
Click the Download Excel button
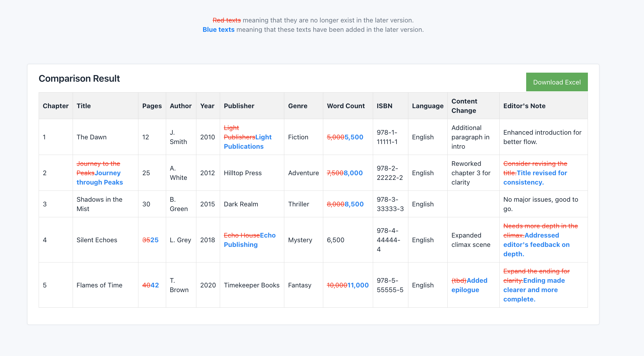pyautogui.click(x=557, y=82)
